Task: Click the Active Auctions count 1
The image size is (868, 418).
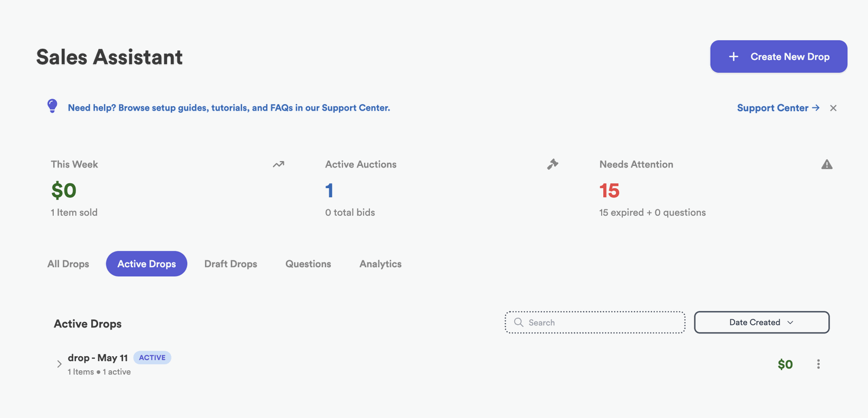Action: coord(329,190)
